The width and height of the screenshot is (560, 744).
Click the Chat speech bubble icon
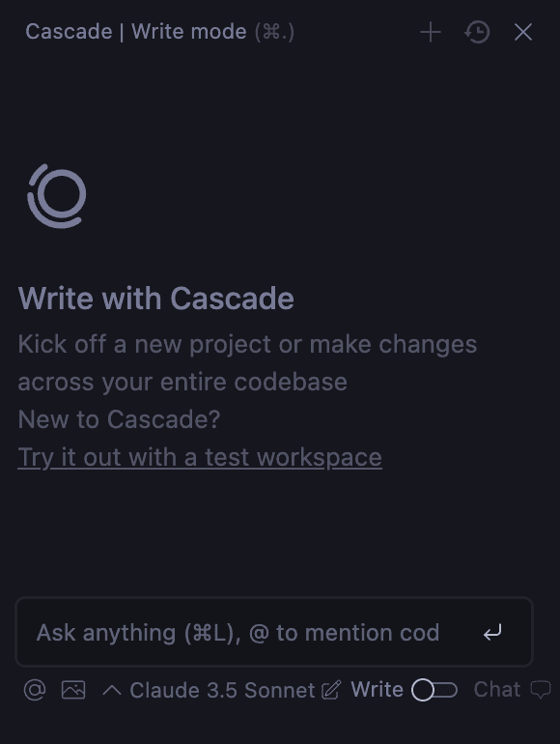coord(540,690)
